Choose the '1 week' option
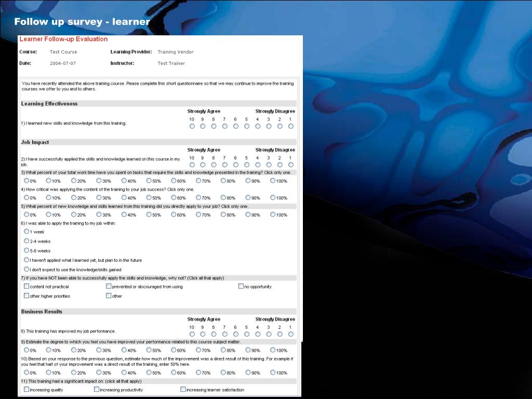 [x=26, y=231]
